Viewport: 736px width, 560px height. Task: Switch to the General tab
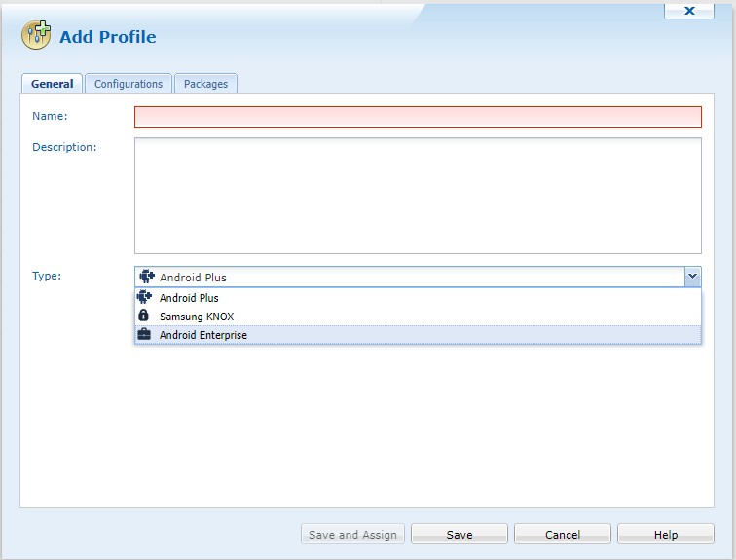tap(52, 84)
